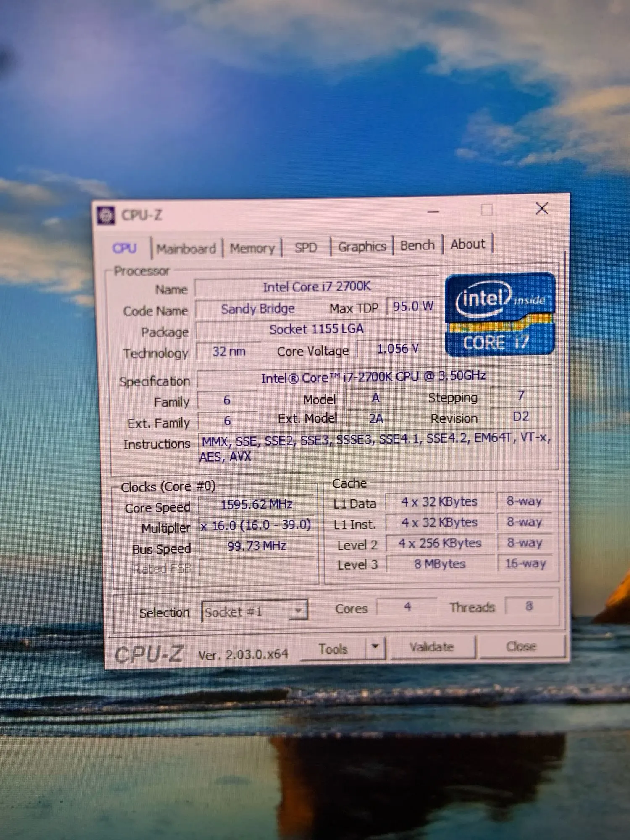This screenshot has width=630, height=840.
Task: Open the Bench tab
Action: pyautogui.click(x=417, y=245)
